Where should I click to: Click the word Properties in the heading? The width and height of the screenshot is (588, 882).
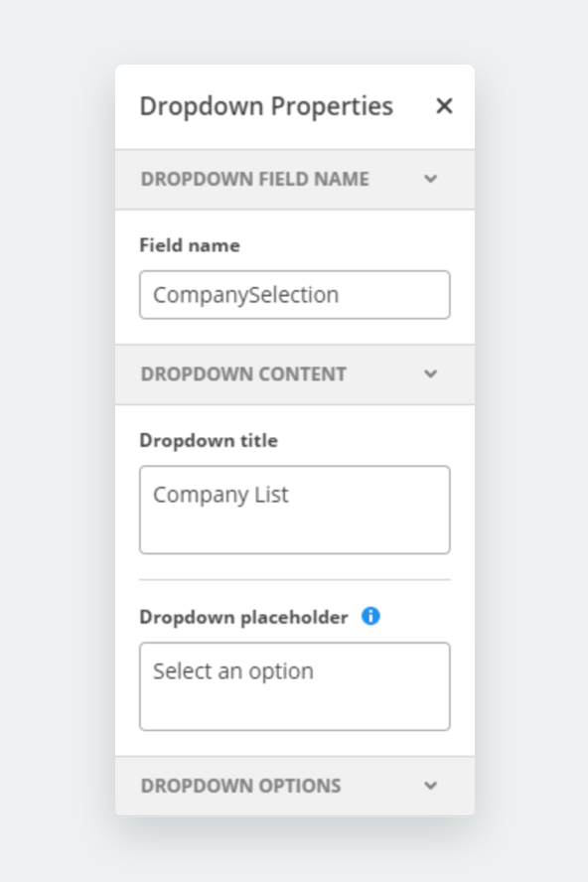pyautogui.click(x=332, y=106)
